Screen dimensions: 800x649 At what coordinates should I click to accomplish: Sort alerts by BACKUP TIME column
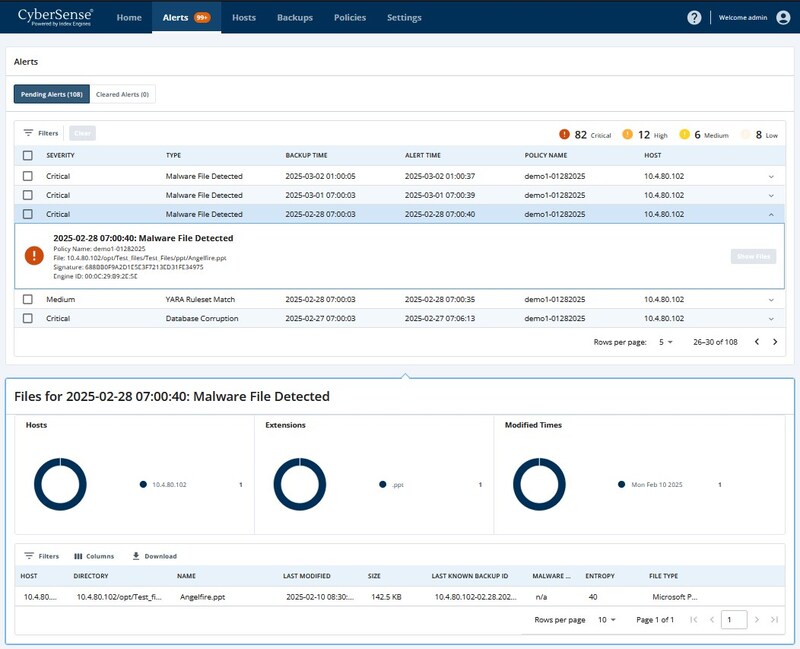point(306,155)
